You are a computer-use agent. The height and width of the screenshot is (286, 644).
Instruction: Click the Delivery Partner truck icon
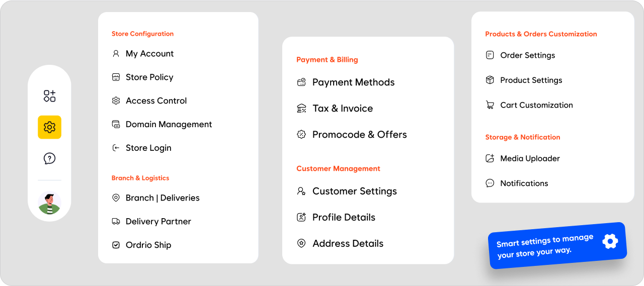click(116, 222)
